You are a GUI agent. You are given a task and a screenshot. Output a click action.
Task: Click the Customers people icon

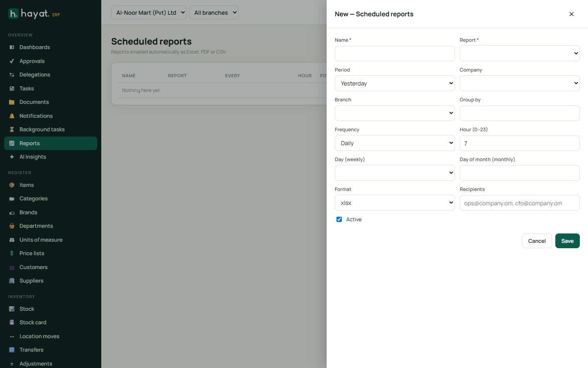(x=12, y=267)
